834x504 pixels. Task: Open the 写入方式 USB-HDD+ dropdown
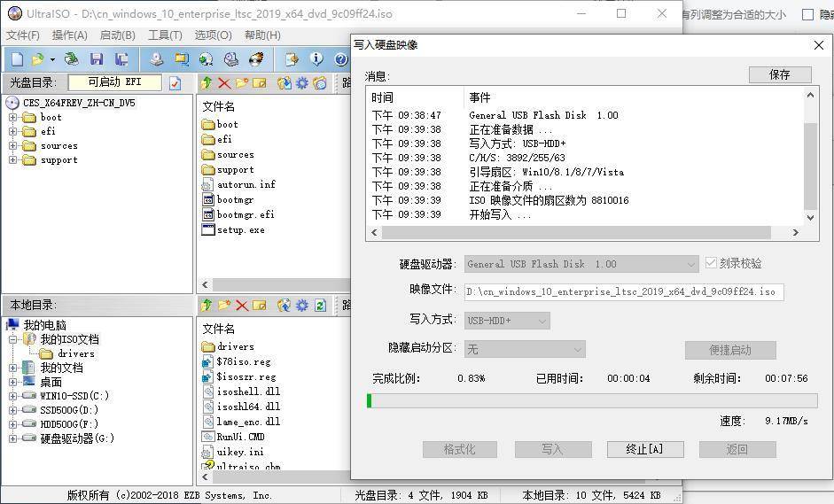[507, 321]
